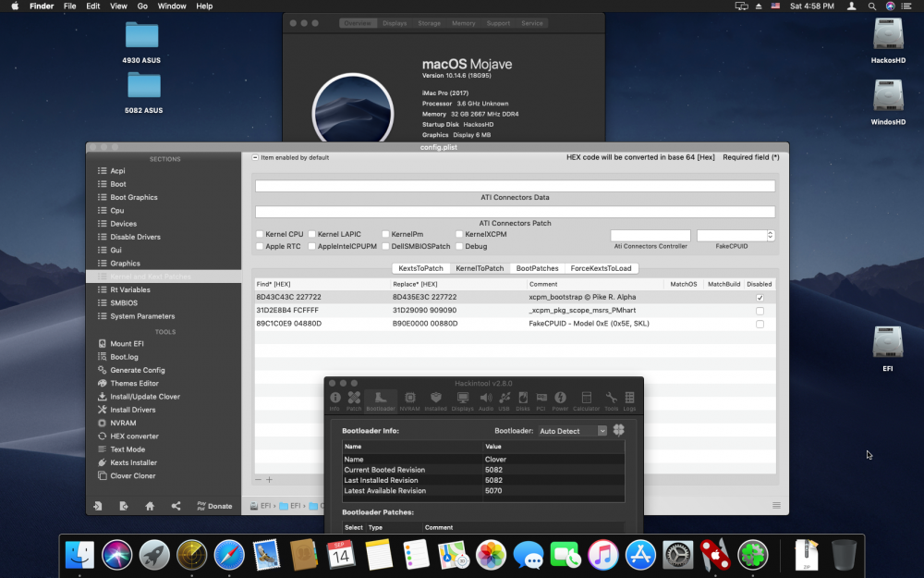Image resolution: width=924 pixels, height=578 pixels.
Task: Open the Window menu in the menu bar
Action: 172,6
